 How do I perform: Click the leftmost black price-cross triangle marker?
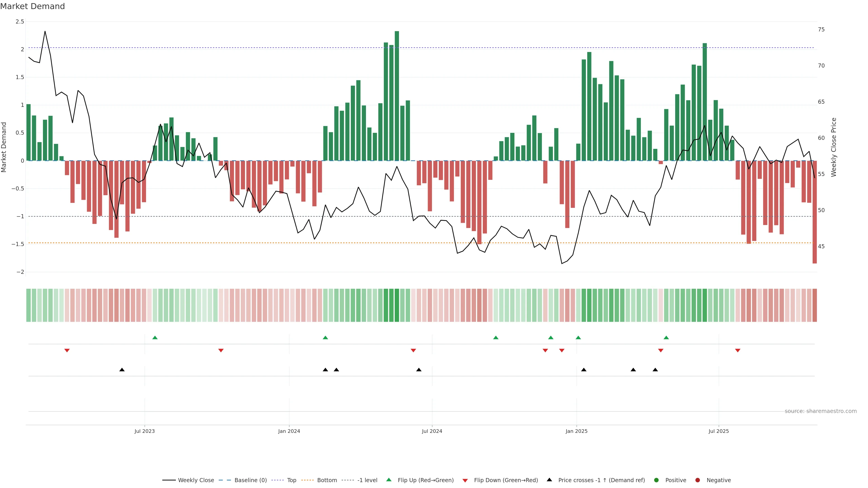coord(122,370)
